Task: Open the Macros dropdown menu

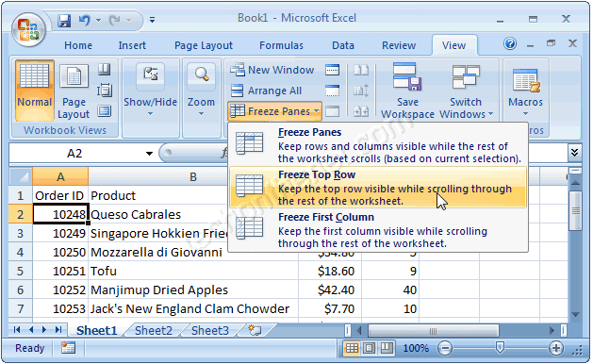Action: pyautogui.click(x=525, y=91)
